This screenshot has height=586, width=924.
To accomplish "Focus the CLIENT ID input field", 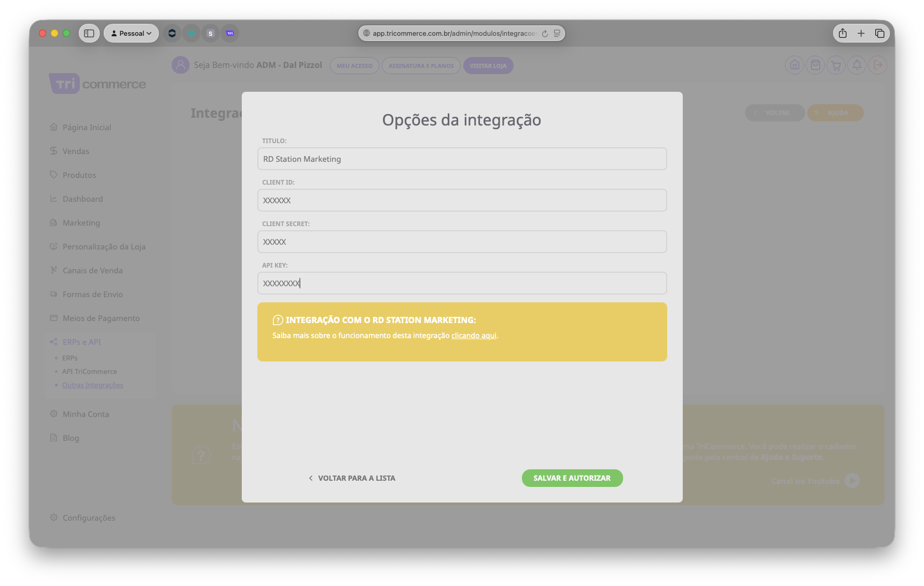I will [462, 200].
